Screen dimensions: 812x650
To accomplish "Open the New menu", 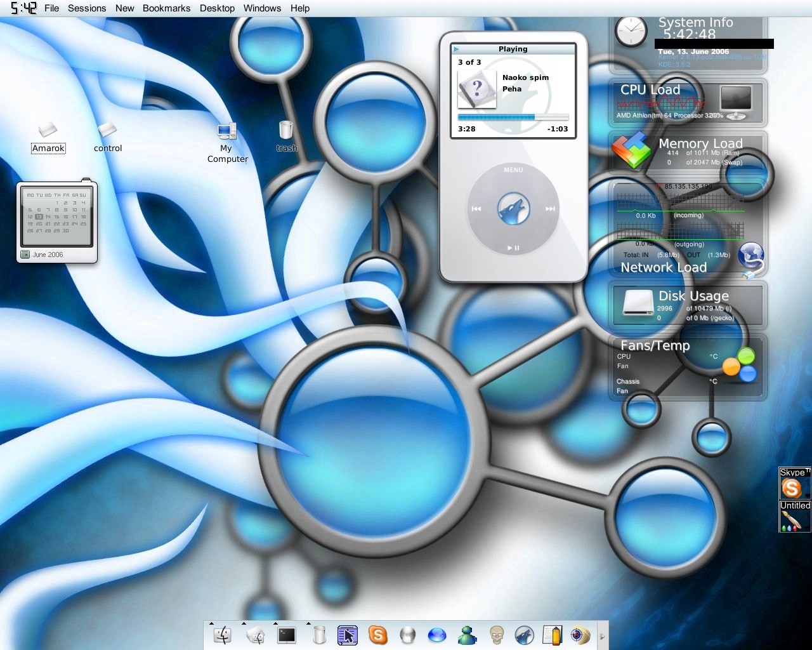I will pos(124,8).
